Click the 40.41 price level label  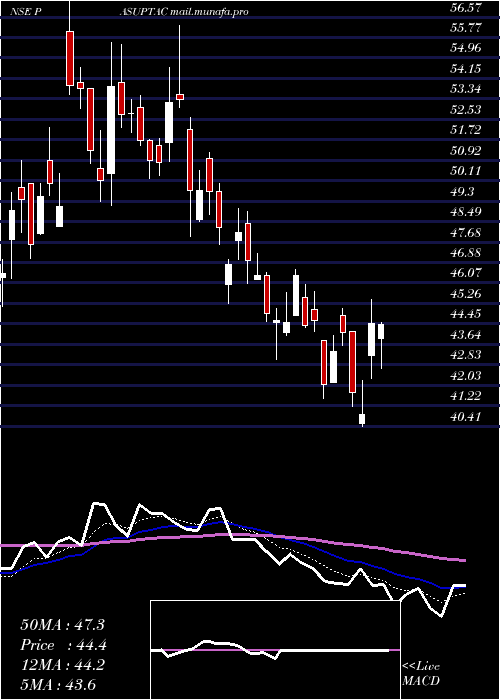click(467, 417)
